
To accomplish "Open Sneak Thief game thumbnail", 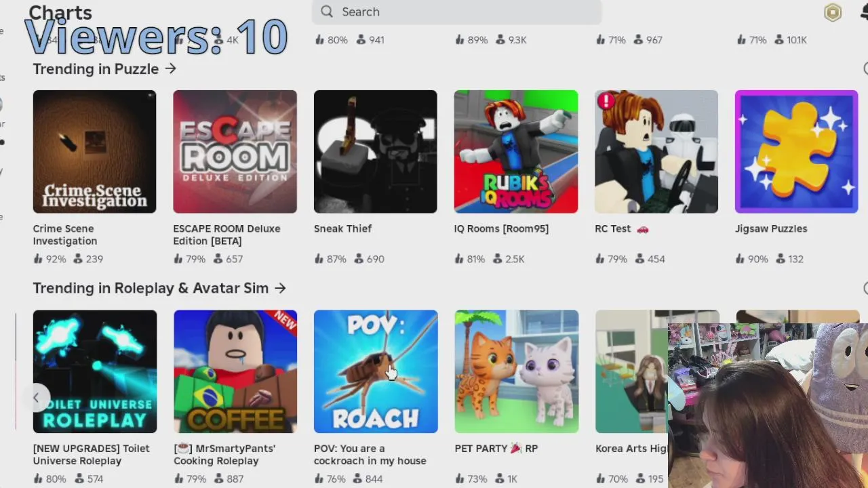I will (376, 152).
